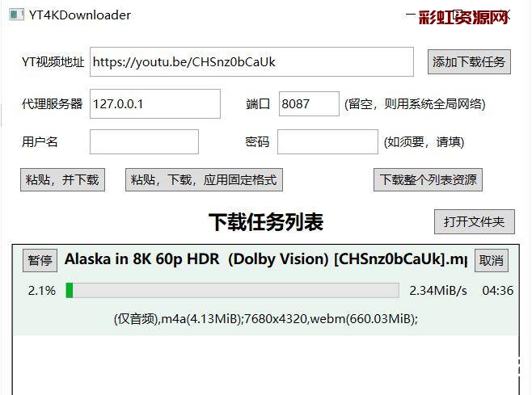This screenshot has height=395, width=532.
Task: Click the format info line showing 7680x4320 webm
Action: coord(266,319)
